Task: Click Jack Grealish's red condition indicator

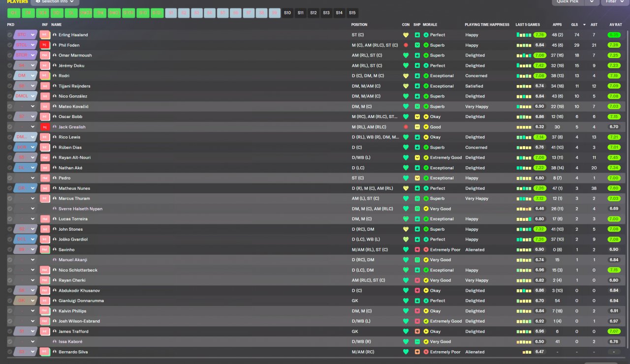Action: [406, 127]
